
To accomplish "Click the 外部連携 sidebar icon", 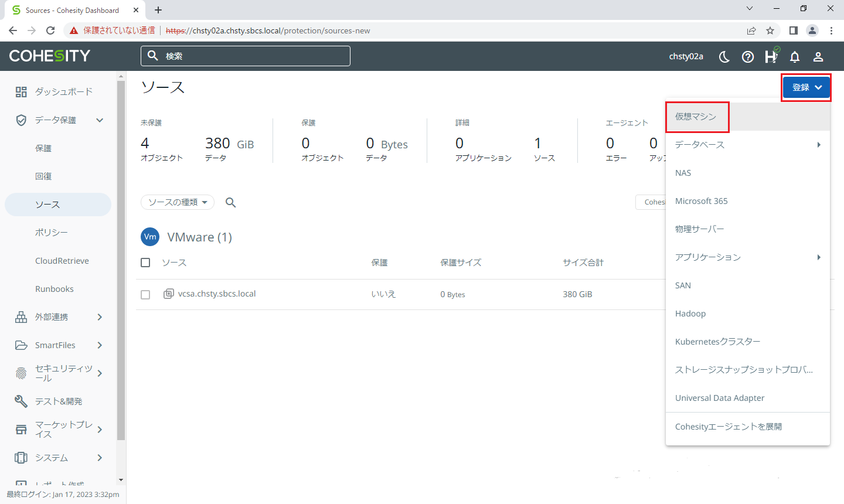I will point(21,317).
